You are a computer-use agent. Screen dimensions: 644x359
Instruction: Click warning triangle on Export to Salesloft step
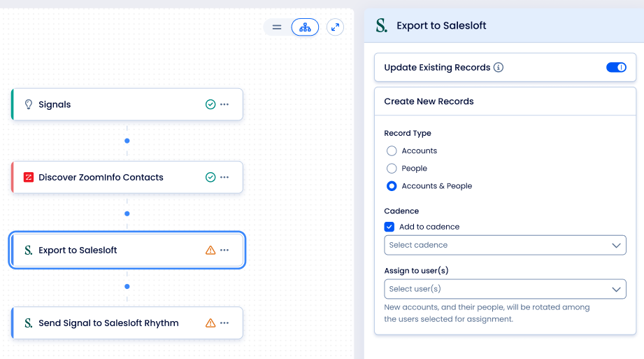coord(210,250)
